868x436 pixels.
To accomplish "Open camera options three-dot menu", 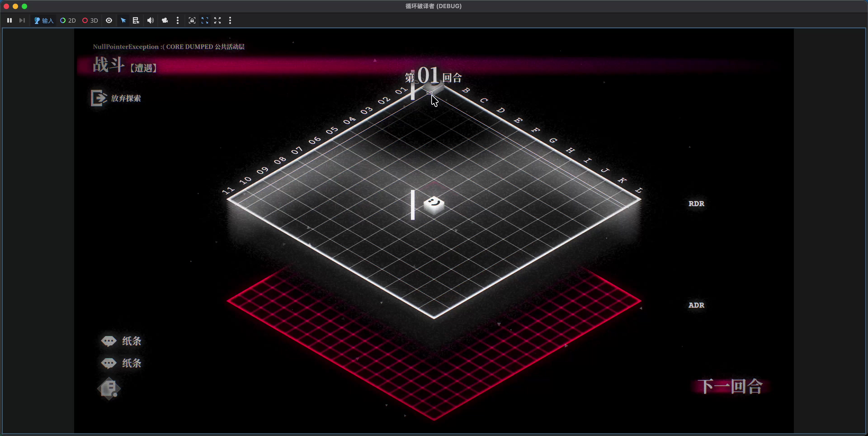I will tap(178, 21).
